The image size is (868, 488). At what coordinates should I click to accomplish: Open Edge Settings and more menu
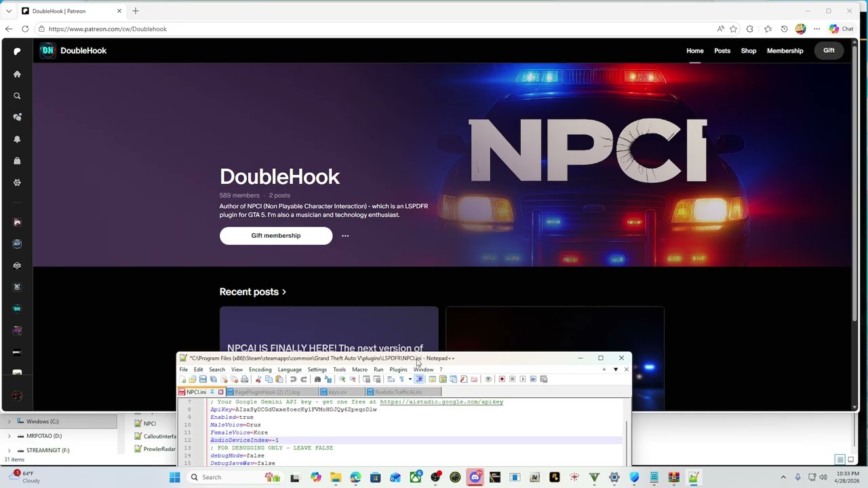pyautogui.click(x=816, y=29)
